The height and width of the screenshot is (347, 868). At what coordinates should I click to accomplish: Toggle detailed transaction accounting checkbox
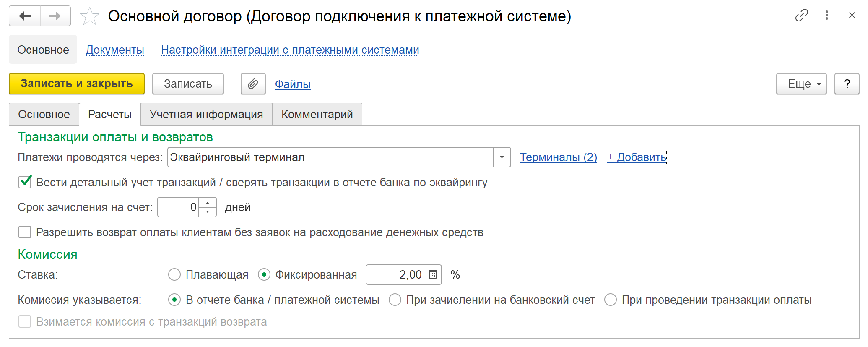pos(25,182)
